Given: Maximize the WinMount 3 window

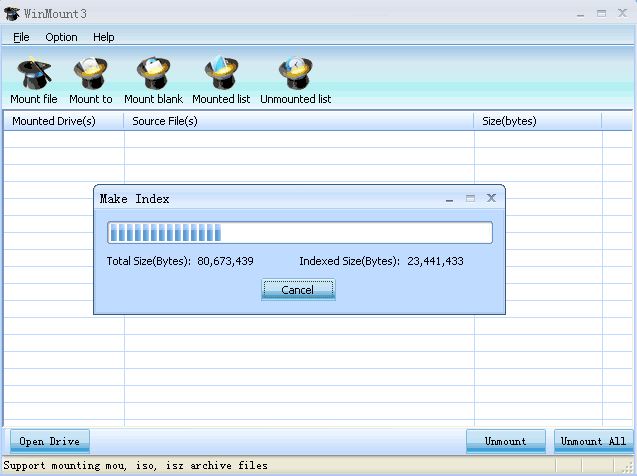Looking at the screenshot, I should 602,13.
